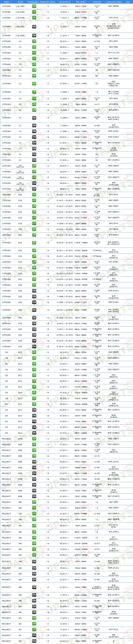Click the Pojemność silnika column header

pyautogui.click(x=47, y=2)
